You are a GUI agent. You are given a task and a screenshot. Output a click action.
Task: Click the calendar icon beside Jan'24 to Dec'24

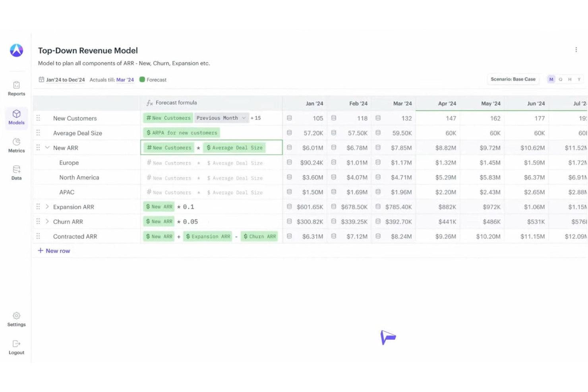click(41, 79)
